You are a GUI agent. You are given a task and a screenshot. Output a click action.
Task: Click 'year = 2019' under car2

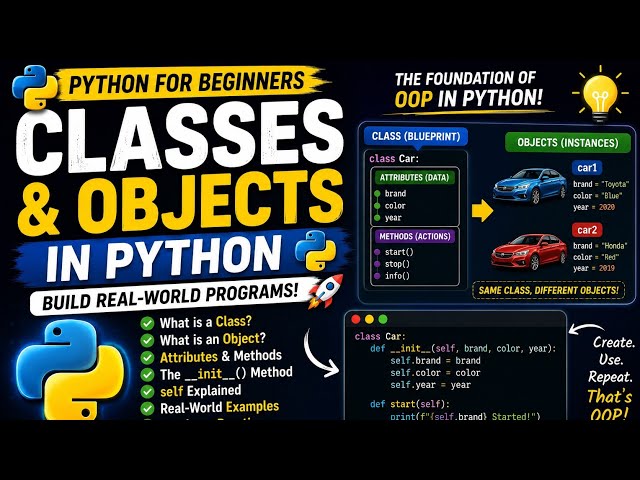pos(594,268)
